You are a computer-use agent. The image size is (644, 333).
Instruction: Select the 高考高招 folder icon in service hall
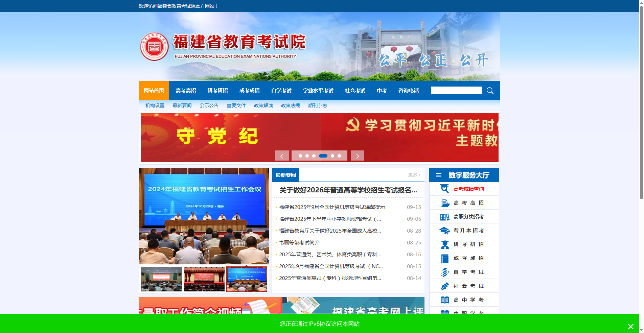[x=445, y=203]
